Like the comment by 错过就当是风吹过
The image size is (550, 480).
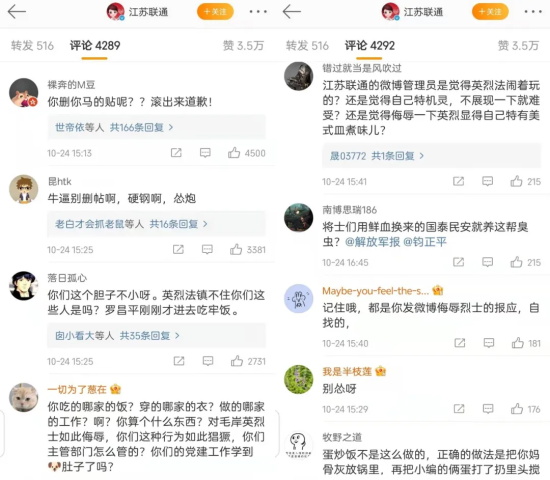[516, 181]
